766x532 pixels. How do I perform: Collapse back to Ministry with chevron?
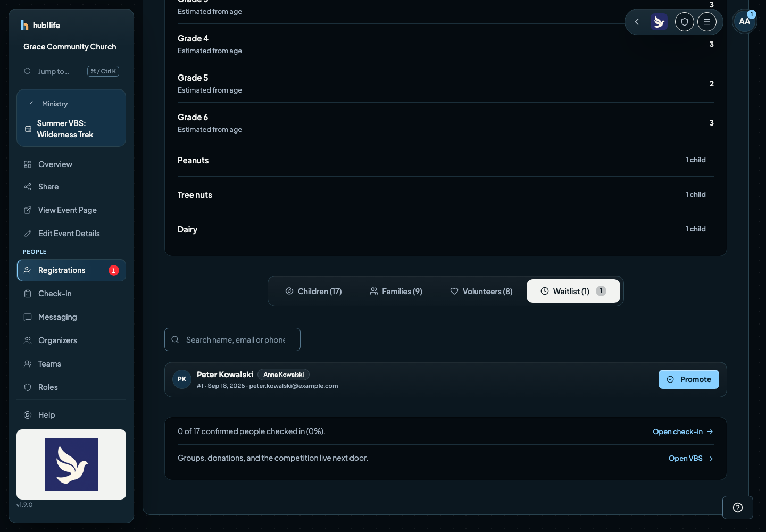click(31, 104)
